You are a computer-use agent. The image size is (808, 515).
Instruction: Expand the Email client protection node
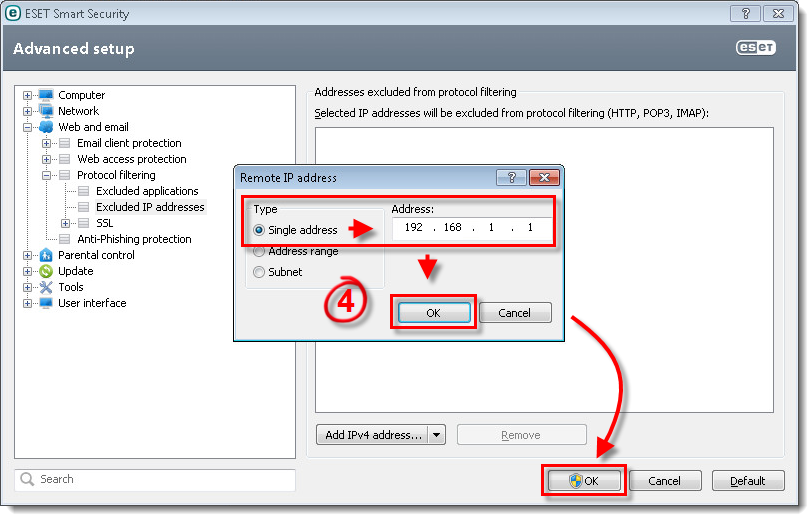point(46,143)
